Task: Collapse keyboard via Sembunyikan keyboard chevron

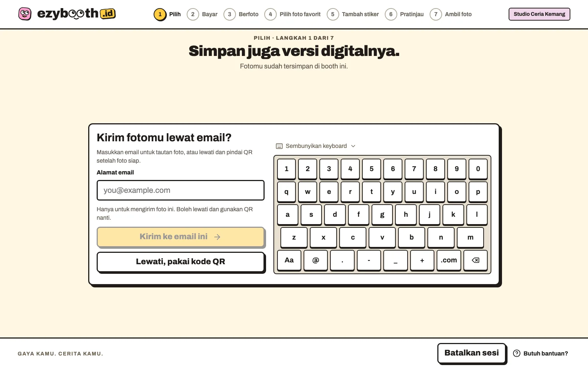Action: tap(353, 146)
